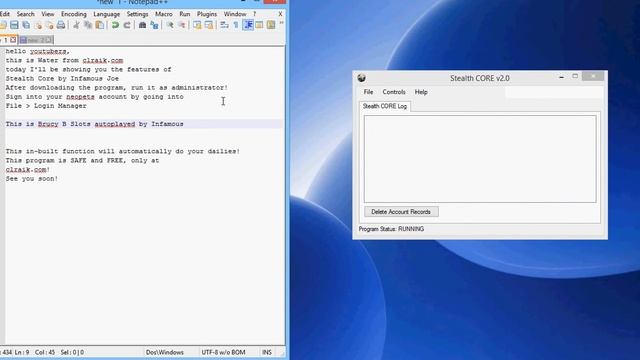Click UTF-8 w/o BOM in status bar

click(223, 352)
